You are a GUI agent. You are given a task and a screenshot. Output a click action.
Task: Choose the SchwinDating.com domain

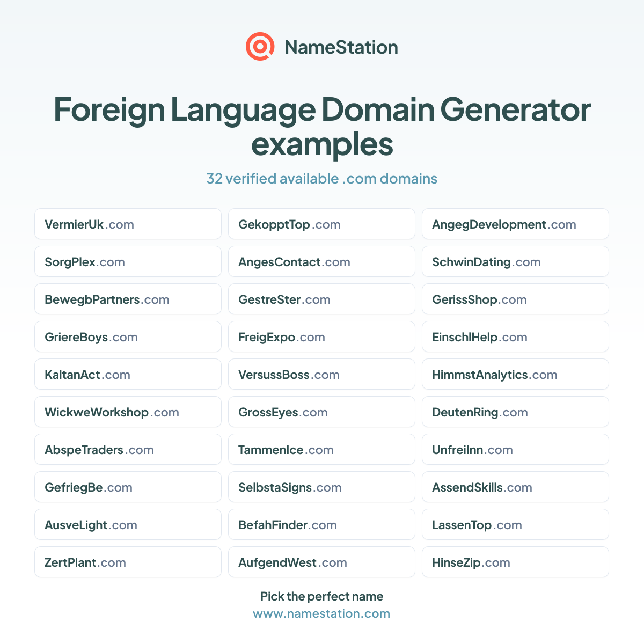coord(516,261)
